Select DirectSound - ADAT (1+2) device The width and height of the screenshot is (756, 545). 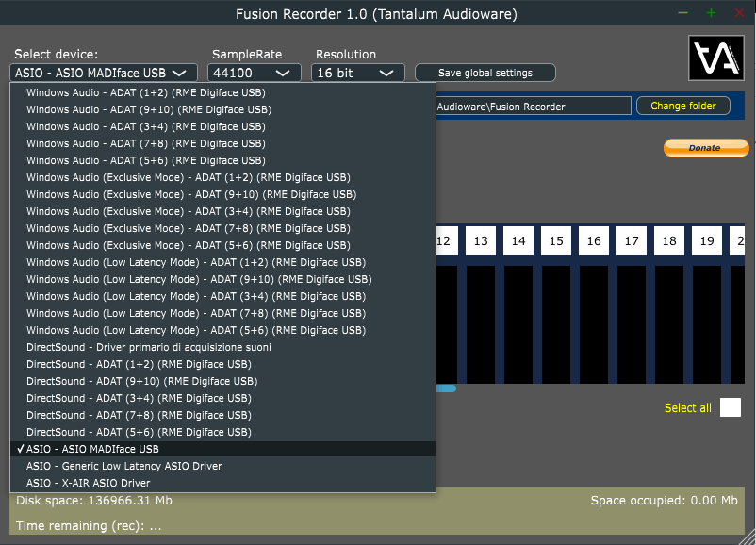click(x=222, y=364)
